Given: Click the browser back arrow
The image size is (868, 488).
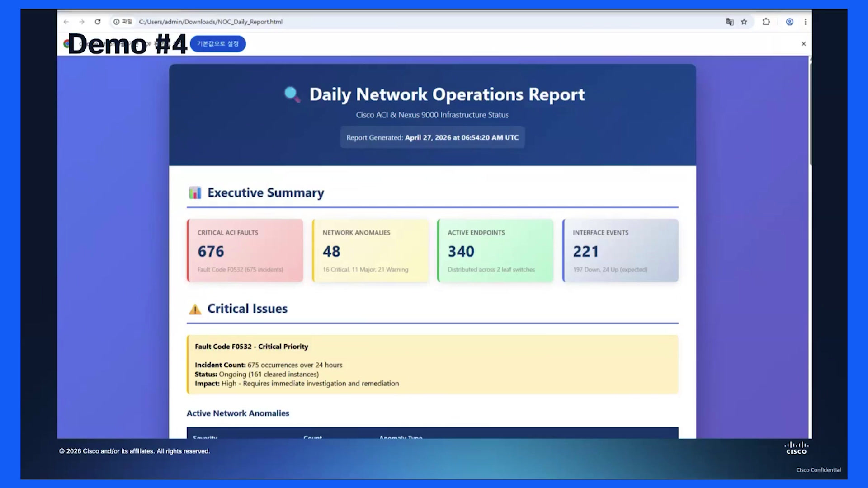Looking at the screenshot, I should click(66, 22).
